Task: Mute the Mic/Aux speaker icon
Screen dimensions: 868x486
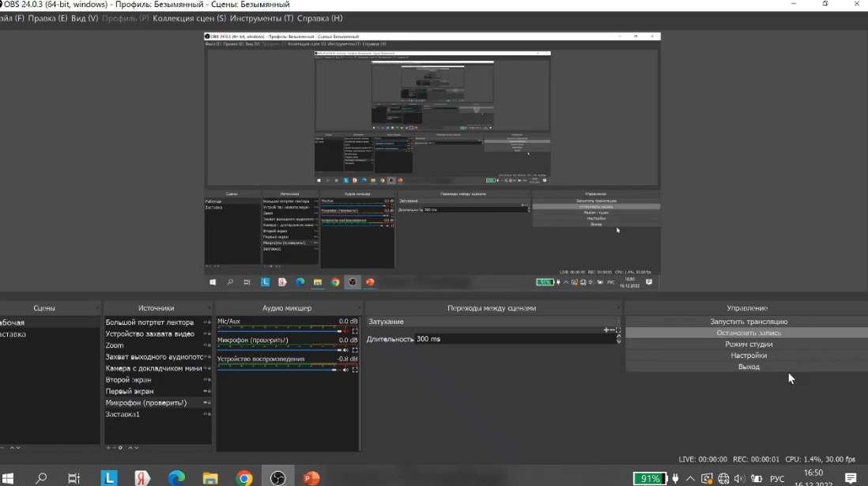Action: click(345, 331)
